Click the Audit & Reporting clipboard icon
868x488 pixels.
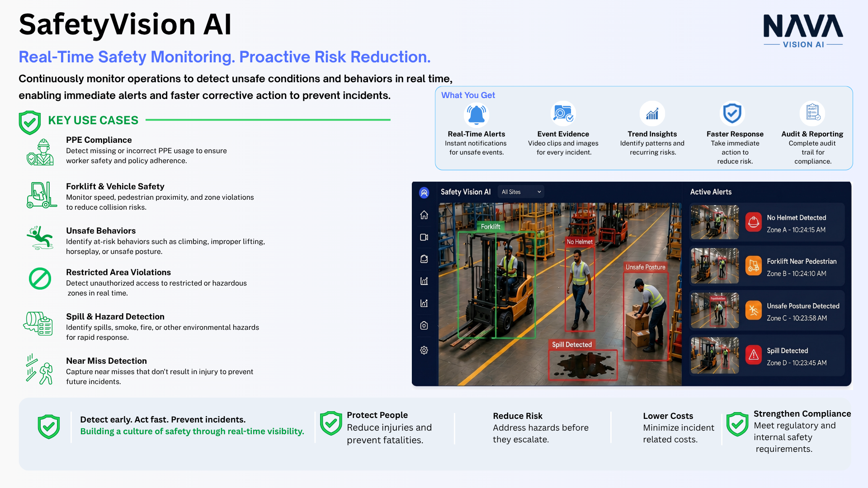[x=813, y=113]
